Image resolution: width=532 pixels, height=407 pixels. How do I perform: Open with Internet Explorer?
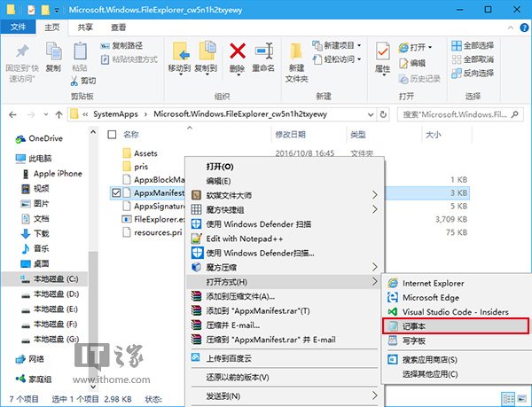coord(455,283)
